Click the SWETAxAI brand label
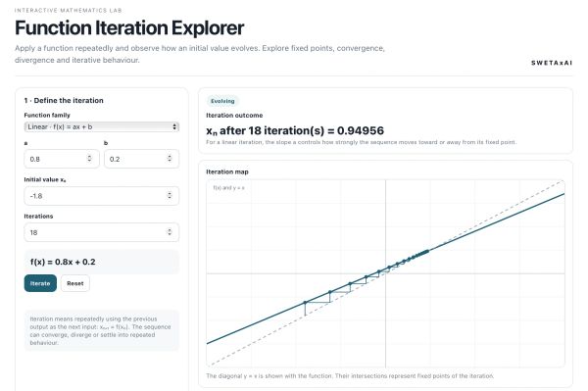The image size is (588, 391). pos(552,63)
